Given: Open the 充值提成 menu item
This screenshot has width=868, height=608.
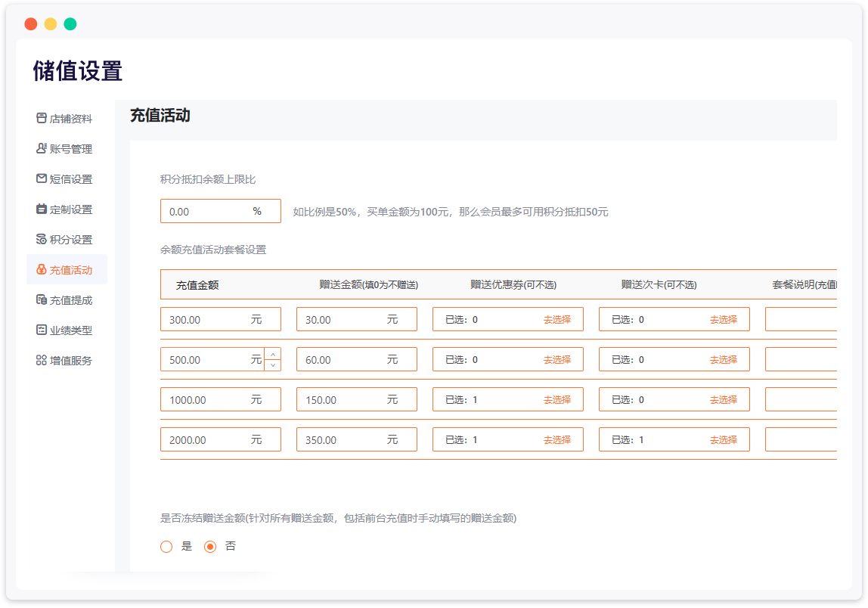Looking at the screenshot, I should [x=70, y=300].
